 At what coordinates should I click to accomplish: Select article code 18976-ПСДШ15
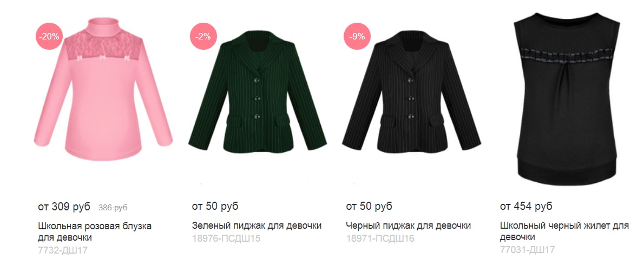point(226,238)
